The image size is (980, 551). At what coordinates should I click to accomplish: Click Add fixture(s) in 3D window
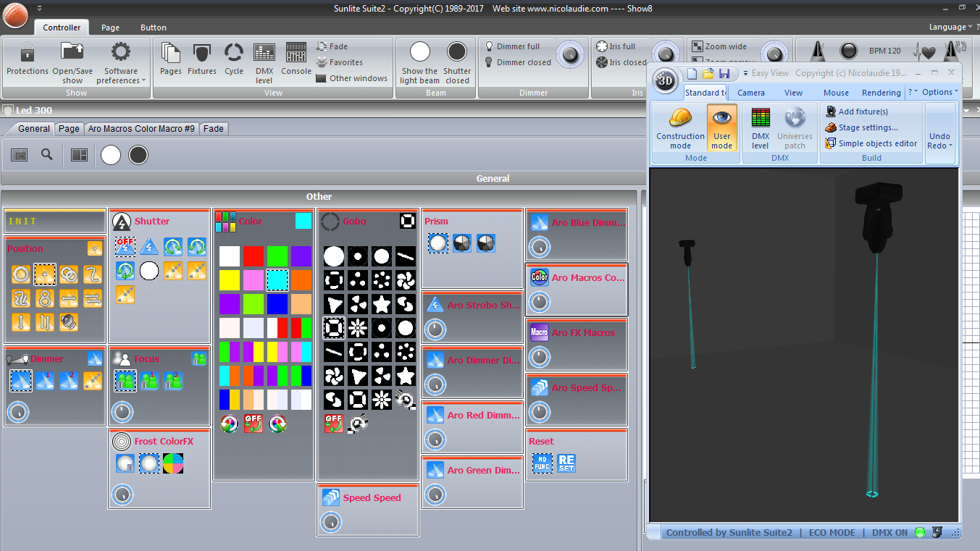click(x=856, y=112)
